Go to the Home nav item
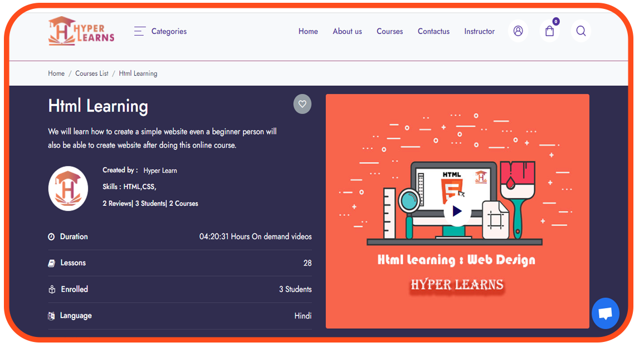This screenshot has height=352, width=644. pos(308,31)
